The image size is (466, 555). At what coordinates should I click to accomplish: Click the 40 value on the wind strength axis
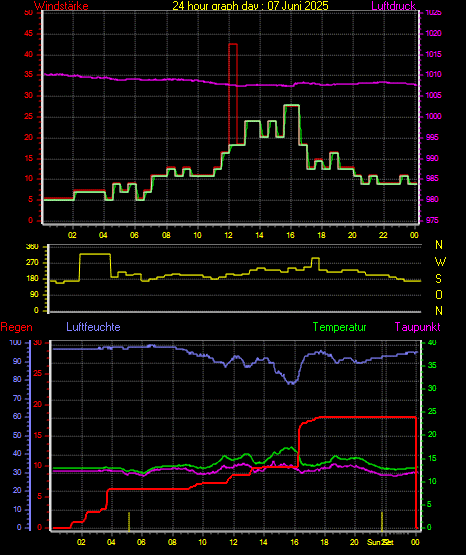[28, 54]
